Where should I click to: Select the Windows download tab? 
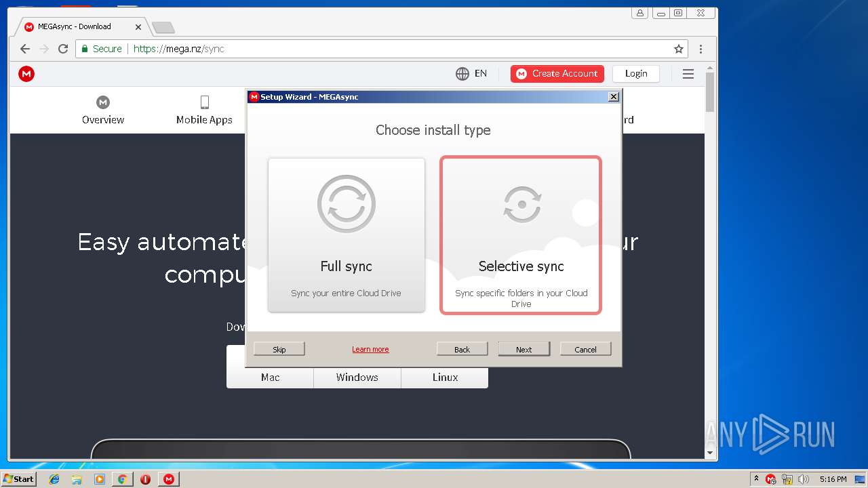pyautogui.click(x=357, y=378)
